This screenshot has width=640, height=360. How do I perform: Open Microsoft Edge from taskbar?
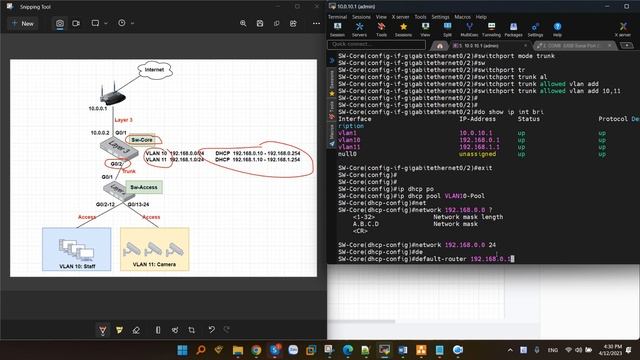(348, 350)
